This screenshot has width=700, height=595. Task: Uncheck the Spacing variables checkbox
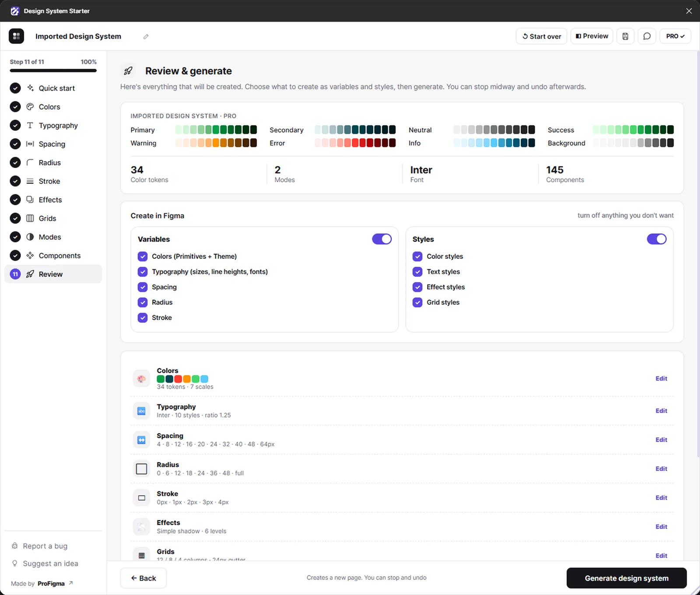click(x=143, y=287)
